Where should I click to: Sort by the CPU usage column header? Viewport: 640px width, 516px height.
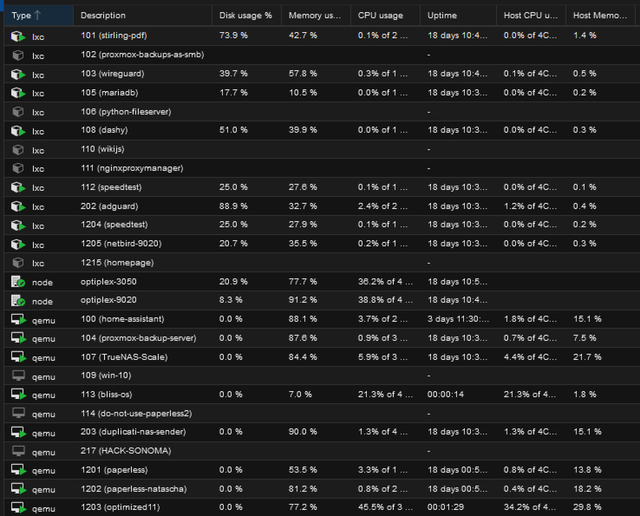pos(385,16)
